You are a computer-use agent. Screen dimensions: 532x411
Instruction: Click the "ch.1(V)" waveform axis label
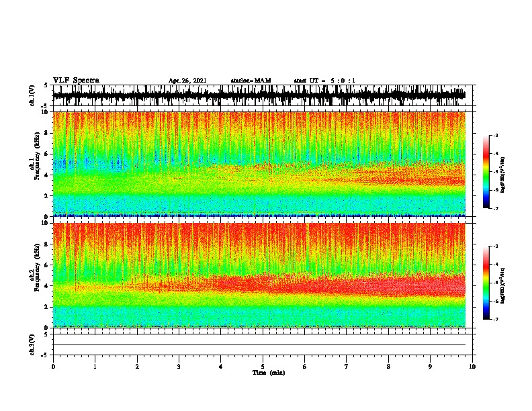pos(32,95)
